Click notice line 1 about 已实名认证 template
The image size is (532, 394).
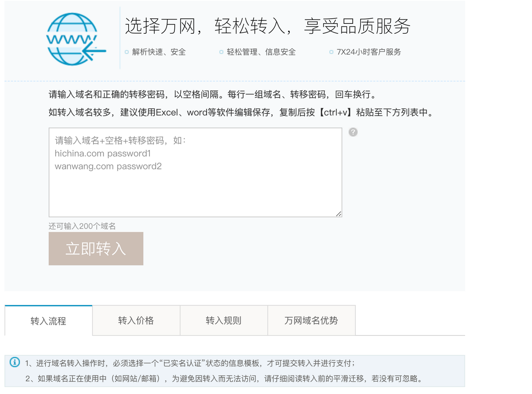click(190, 363)
